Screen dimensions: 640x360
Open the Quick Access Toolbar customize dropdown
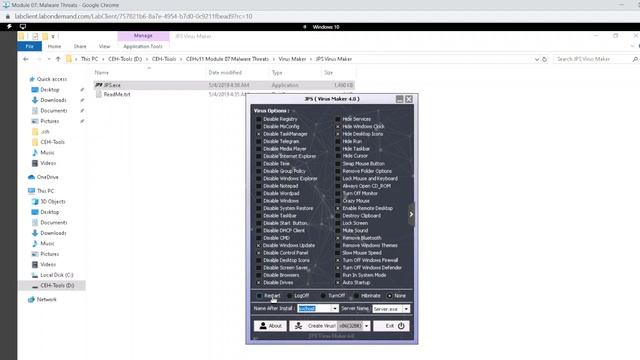tap(53, 36)
